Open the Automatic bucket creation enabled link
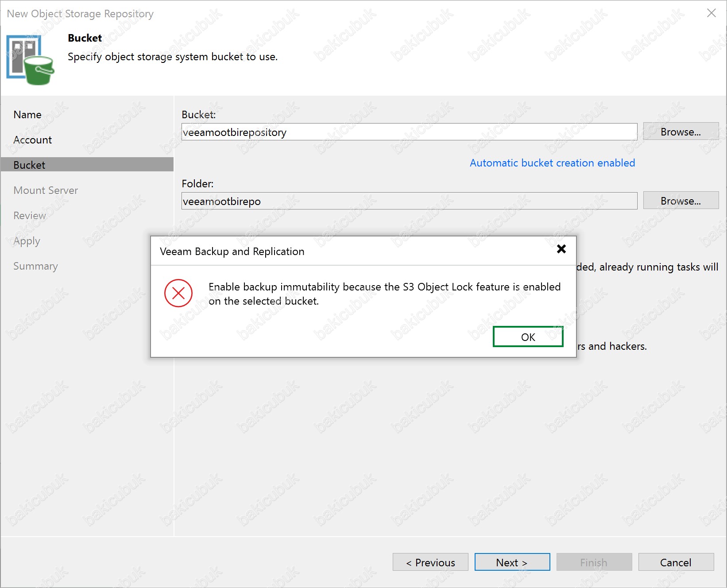The height and width of the screenshot is (588, 727). [x=552, y=163]
